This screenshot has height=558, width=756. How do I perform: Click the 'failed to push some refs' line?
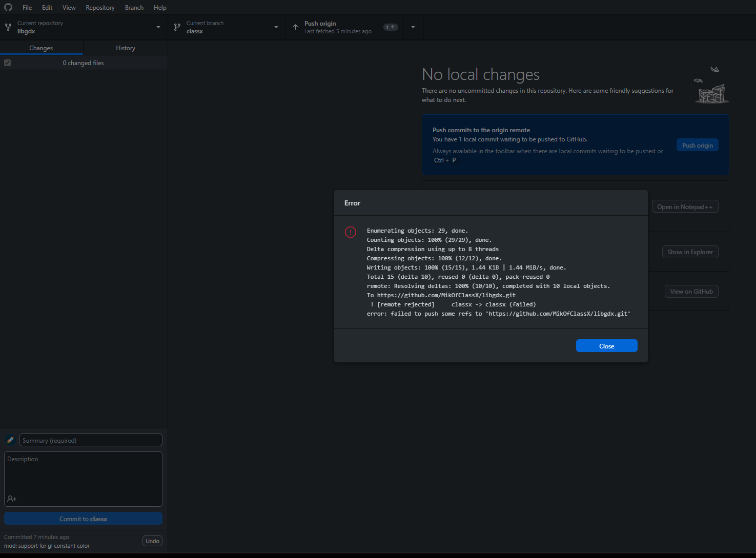tap(499, 314)
